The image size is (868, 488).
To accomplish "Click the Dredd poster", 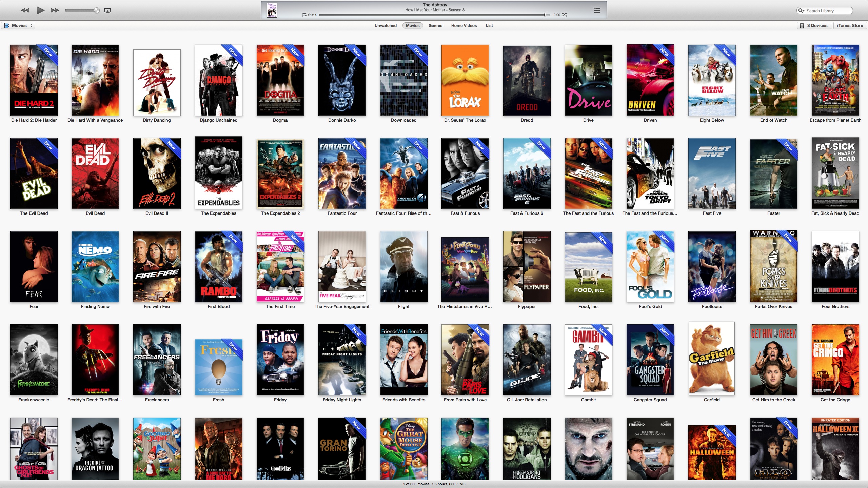I will [x=527, y=81].
